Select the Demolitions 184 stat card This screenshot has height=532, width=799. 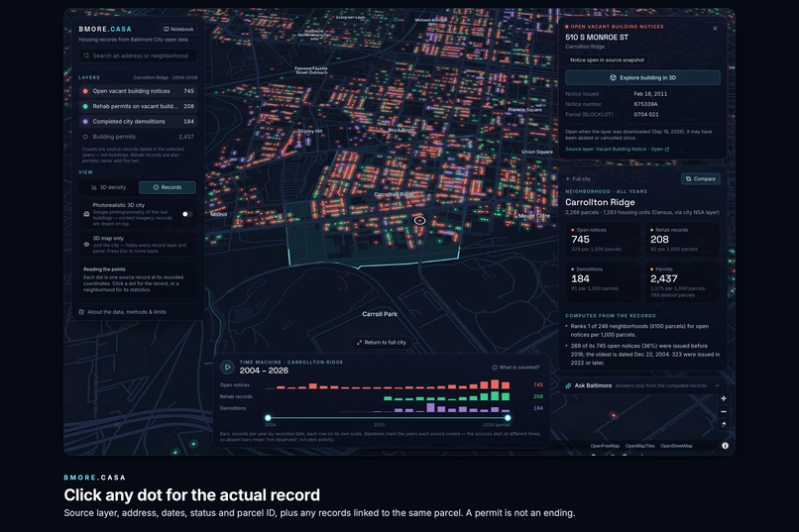tap(603, 281)
